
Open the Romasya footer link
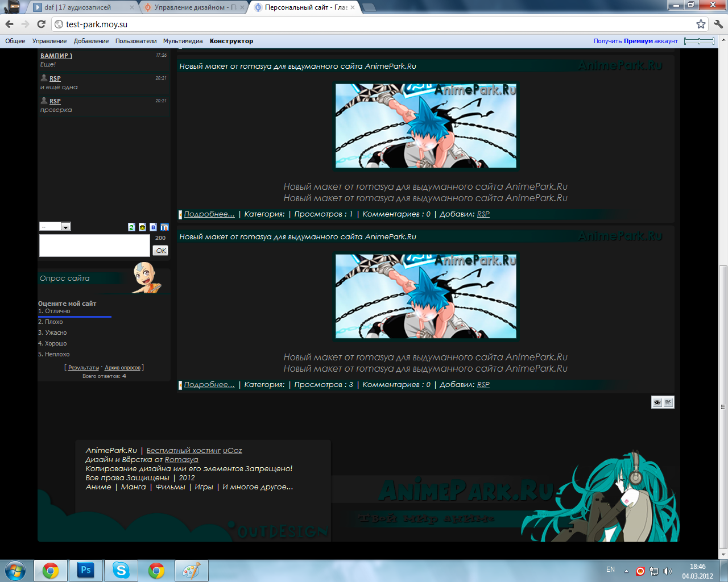pyautogui.click(x=181, y=460)
